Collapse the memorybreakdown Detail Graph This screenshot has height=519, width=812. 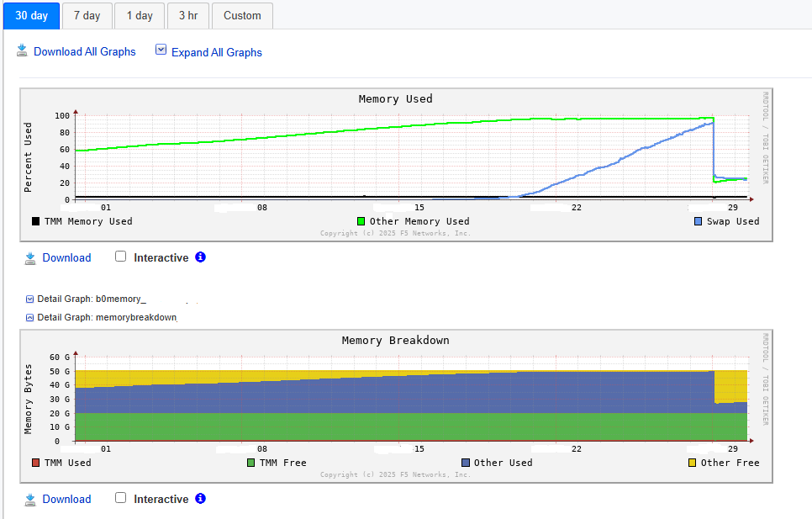[30, 317]
